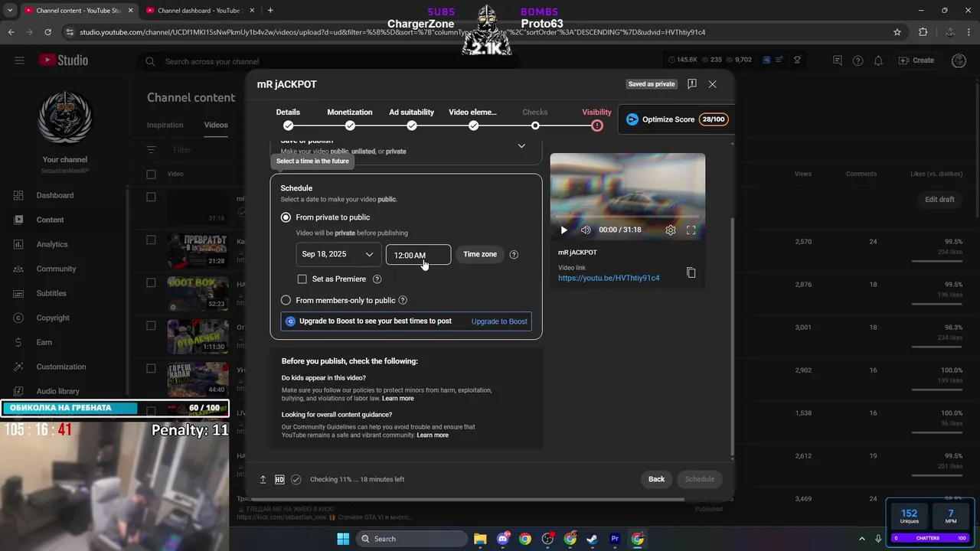Viewport: 980px width, 551px height.
Task: Select From members-only to public radio button
Action: (286, 300)
